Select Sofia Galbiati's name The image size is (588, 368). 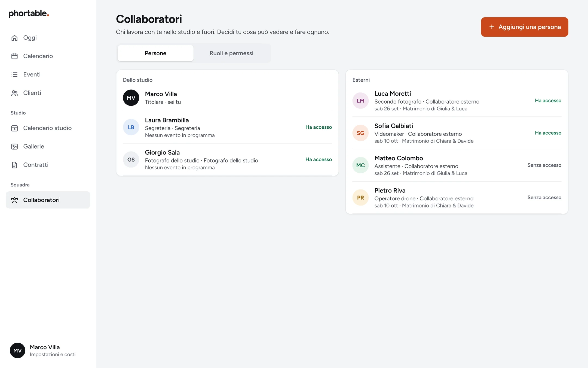point(394,126)
